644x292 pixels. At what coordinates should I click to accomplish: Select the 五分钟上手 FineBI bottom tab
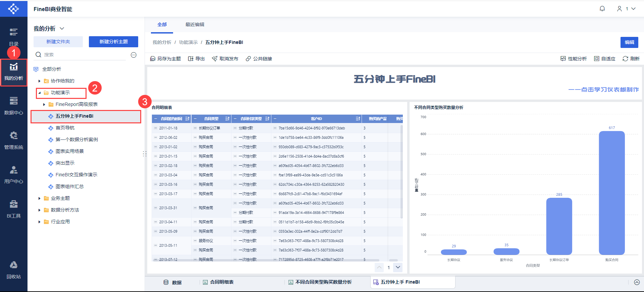(413, 282)
